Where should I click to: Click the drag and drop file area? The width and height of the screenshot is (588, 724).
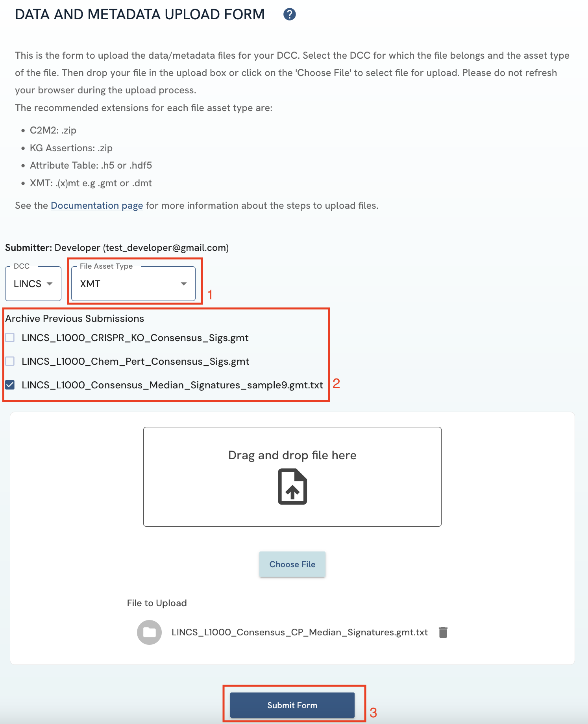tap(292, 477)
